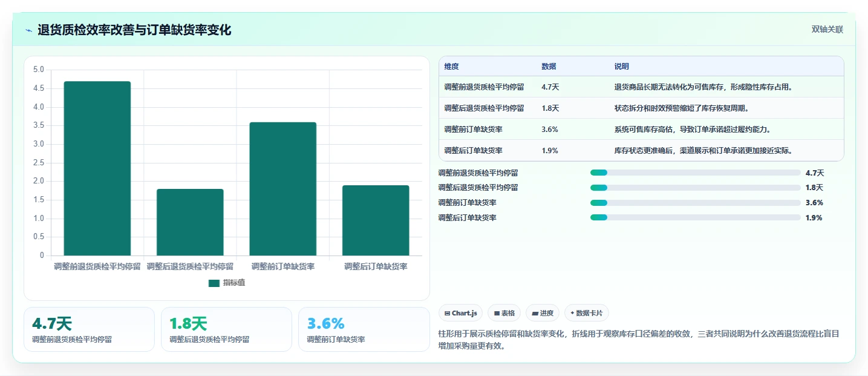Open the 4.7天 data card
The image size is (868, 376).
point(90,329)
